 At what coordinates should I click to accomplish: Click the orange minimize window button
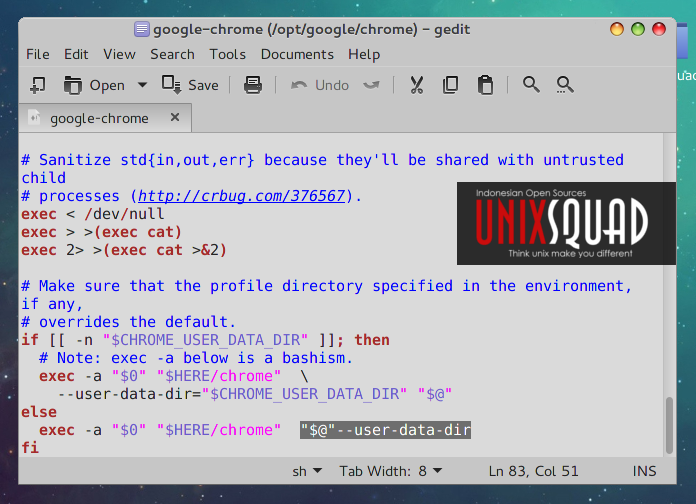point(617,29)
